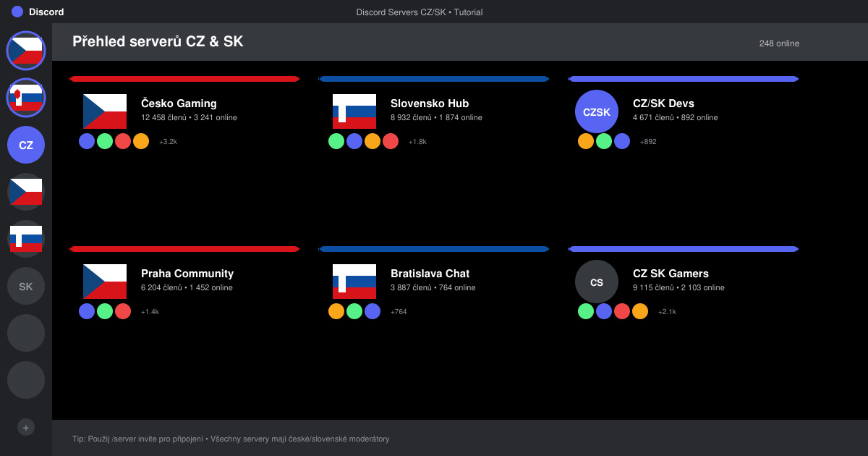Click the +1.4k more members count
This screenshot has width=868, height=456.
pos(150,312)
